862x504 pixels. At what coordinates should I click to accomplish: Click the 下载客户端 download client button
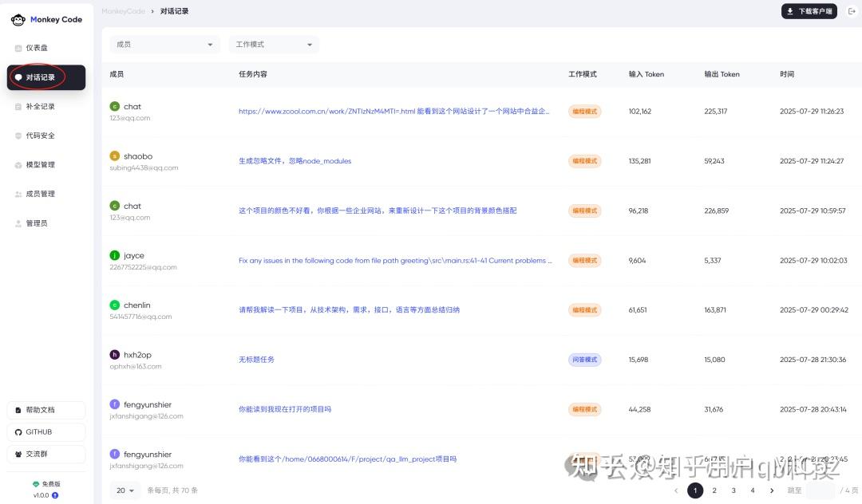[x=809, y=11]
